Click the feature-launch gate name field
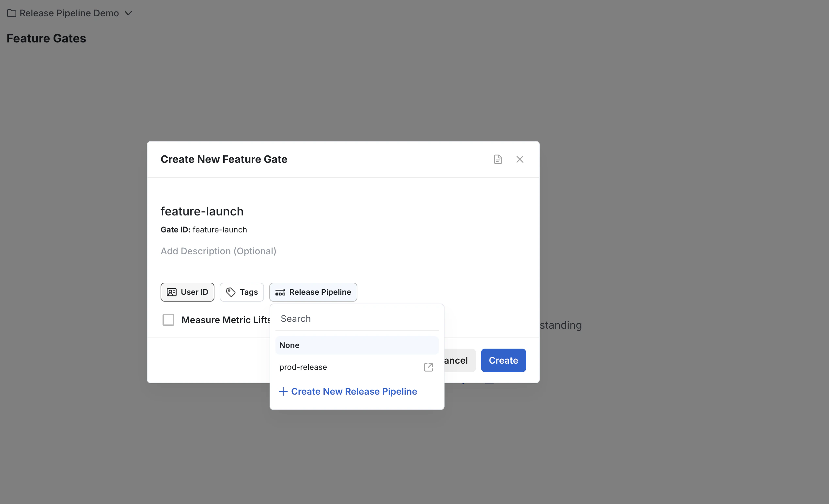 tap(202, 211)
